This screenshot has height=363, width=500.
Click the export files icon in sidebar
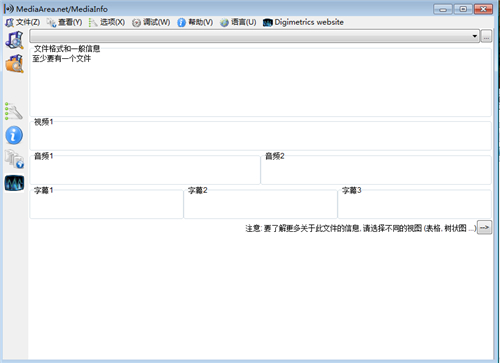(x=14, y=159)
